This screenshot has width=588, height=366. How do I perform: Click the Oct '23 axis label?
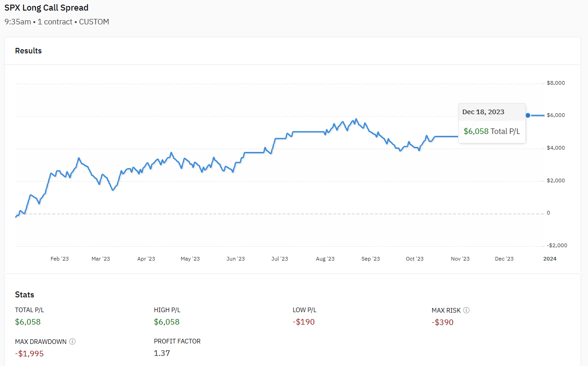click(415, 259)
